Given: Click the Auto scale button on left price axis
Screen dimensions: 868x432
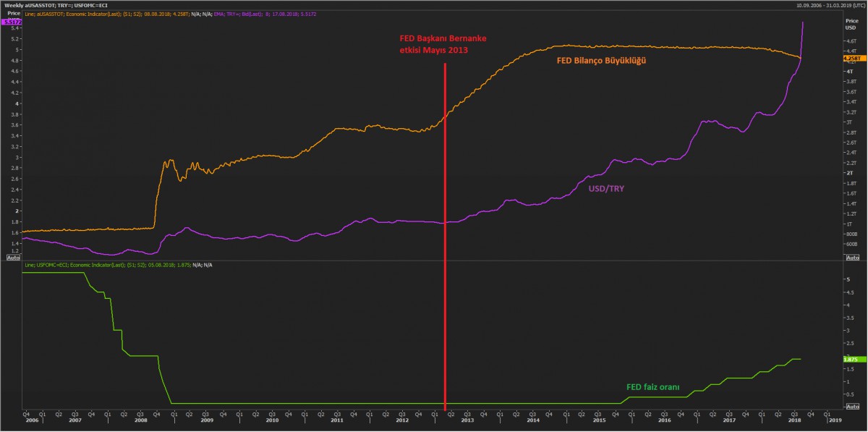Looking at the screenshot, I should pyautogui.click(x=13, y=258).
